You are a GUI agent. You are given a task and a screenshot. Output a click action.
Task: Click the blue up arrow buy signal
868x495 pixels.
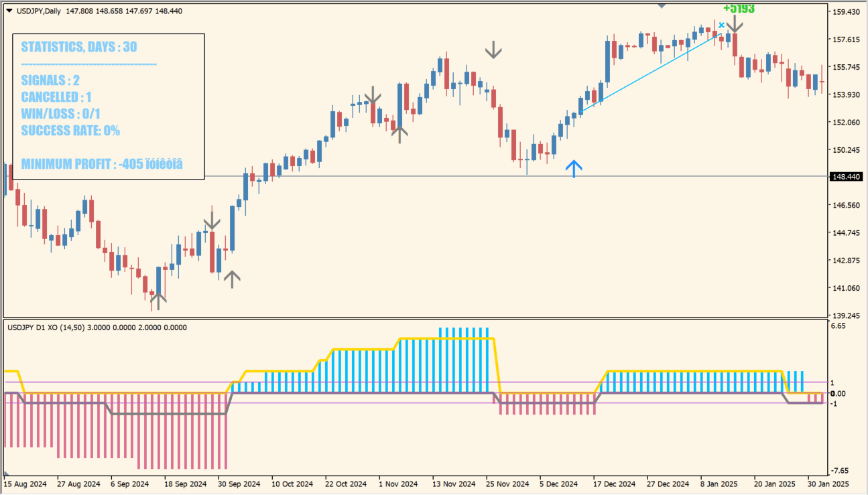[574, 168]
